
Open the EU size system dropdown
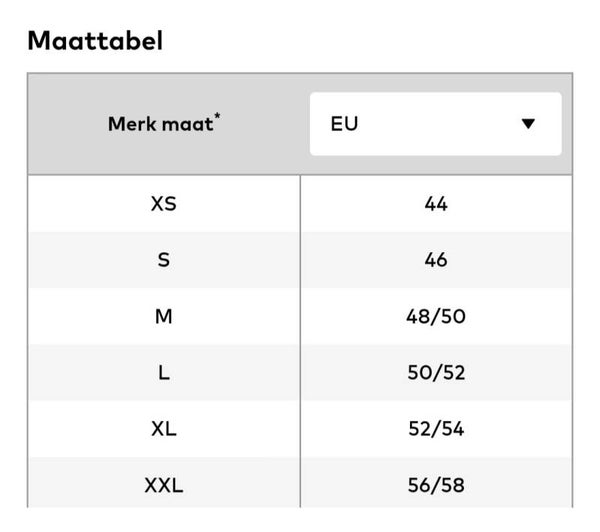point(435,124)
